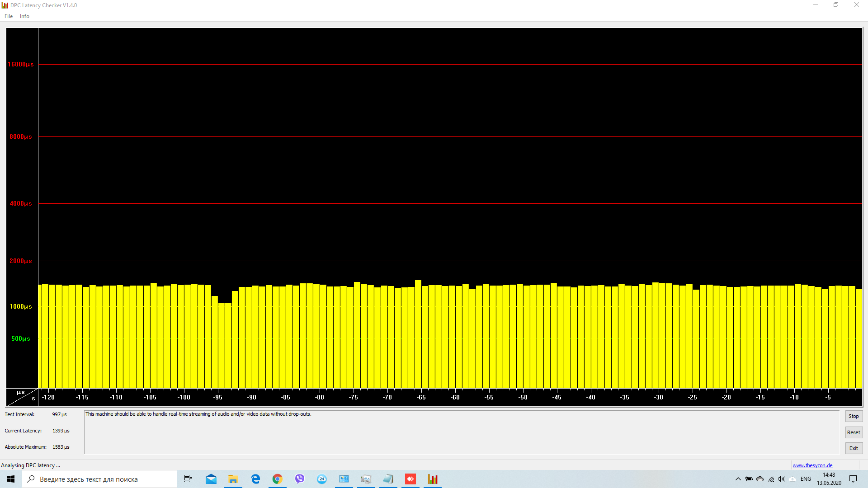
Task: Launch Viber from the taskbar
Action: (x=299, y=479)
